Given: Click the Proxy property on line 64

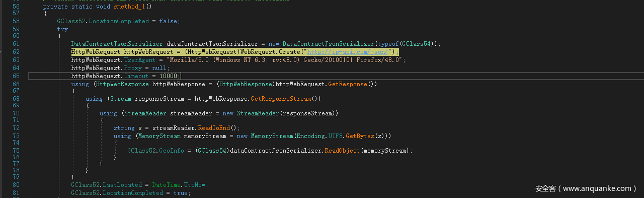Looking at the screenshot, I should pyautogui.click(x=133, y=68).
